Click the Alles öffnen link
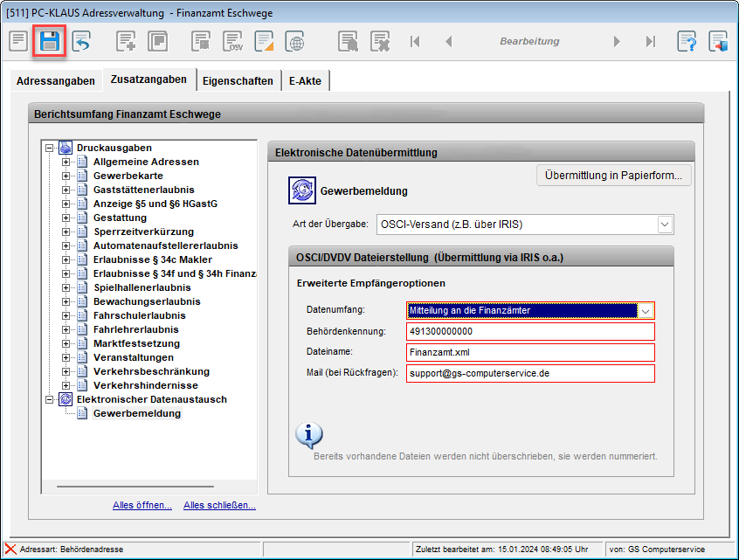739x560 pixels. (142, 505)
